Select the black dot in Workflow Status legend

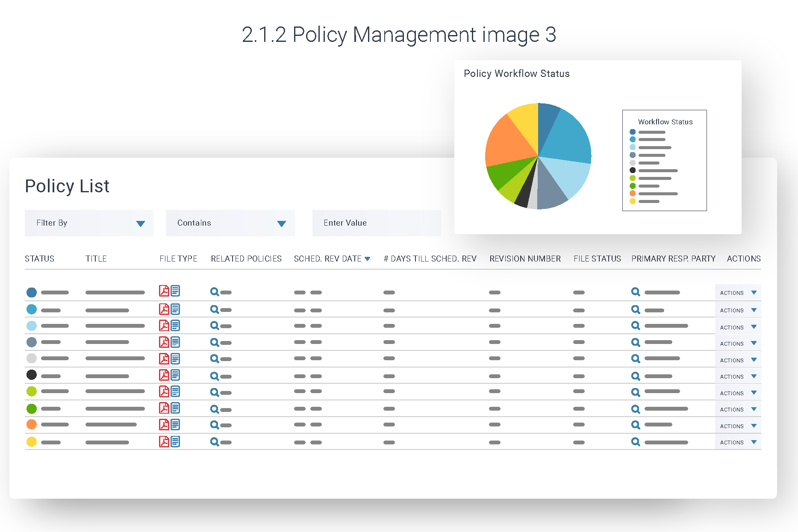coord(633,170)
